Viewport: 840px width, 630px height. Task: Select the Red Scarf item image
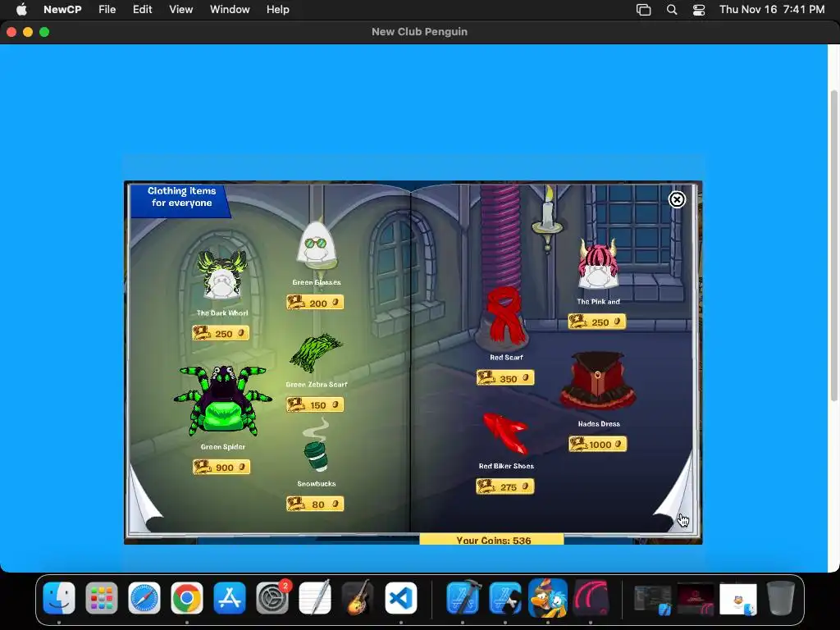click(504, 316)
